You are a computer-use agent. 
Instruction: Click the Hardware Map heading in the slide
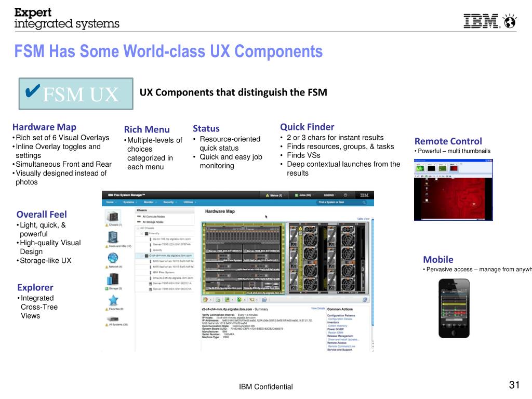(x=45, y=127)
